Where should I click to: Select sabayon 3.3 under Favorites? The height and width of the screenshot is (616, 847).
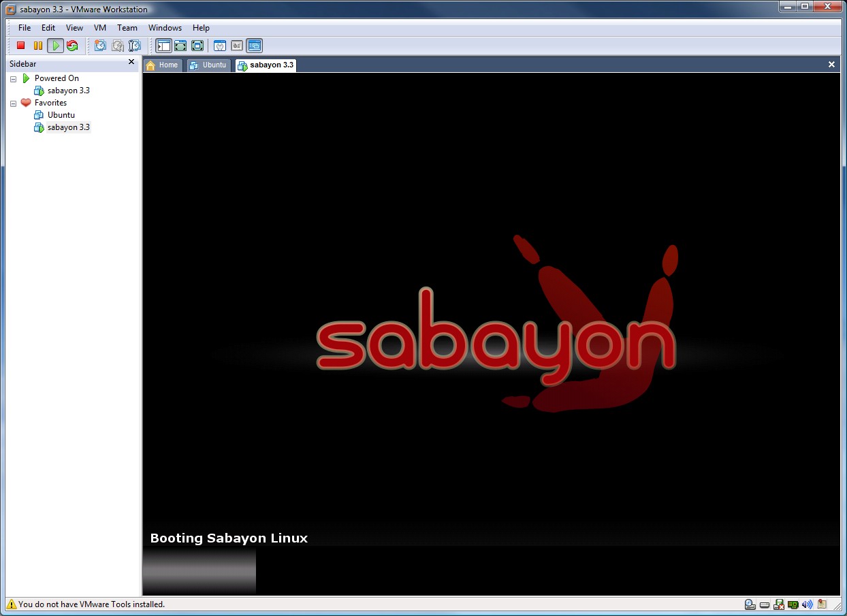(68, 127)
